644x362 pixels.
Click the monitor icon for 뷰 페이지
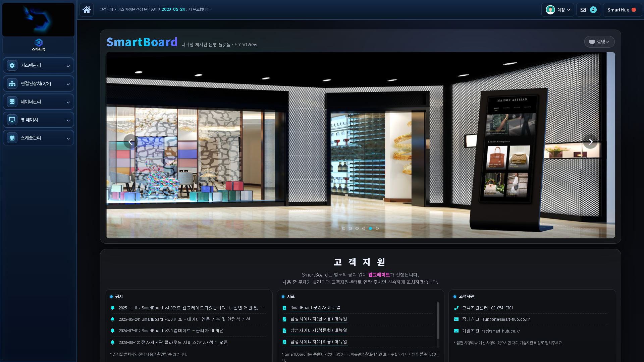12,120
